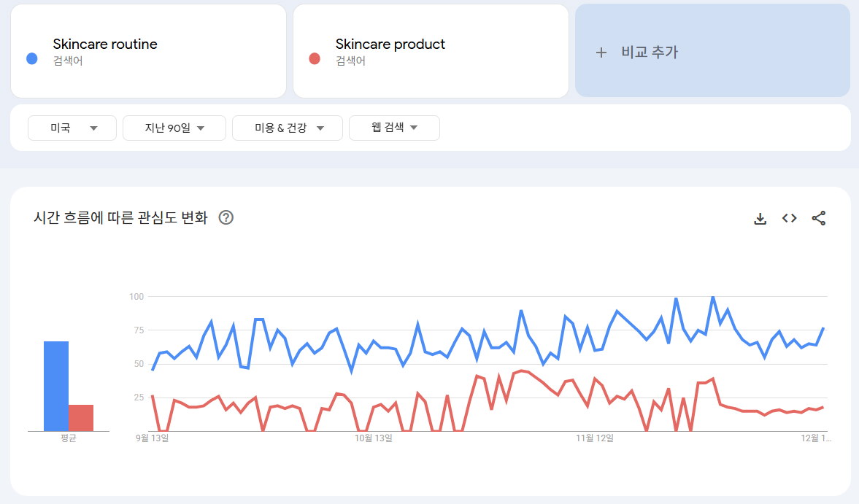
Task: Open the help icon beside chart title
Action: (x=226, y=217)
